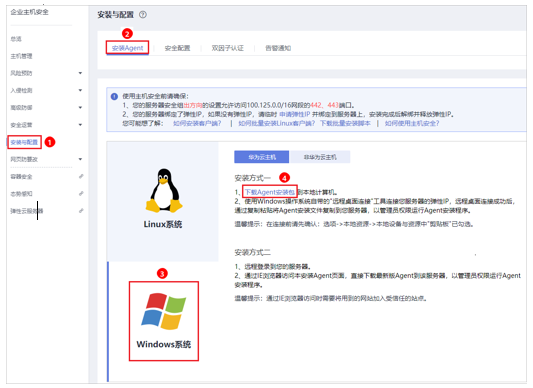Click the blue info icon in notice
The width and height of the screenshot is (533, 388).
(x=114, y=97)
